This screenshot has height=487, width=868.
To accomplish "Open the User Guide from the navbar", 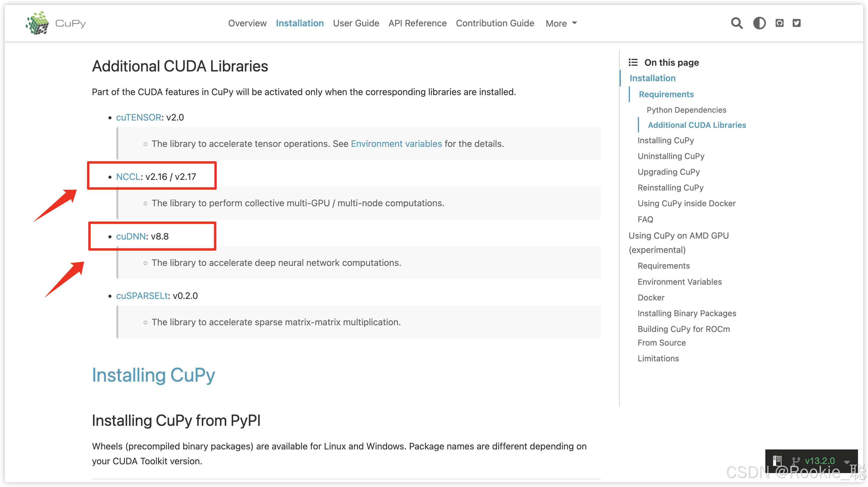I will tap(356, 23).
